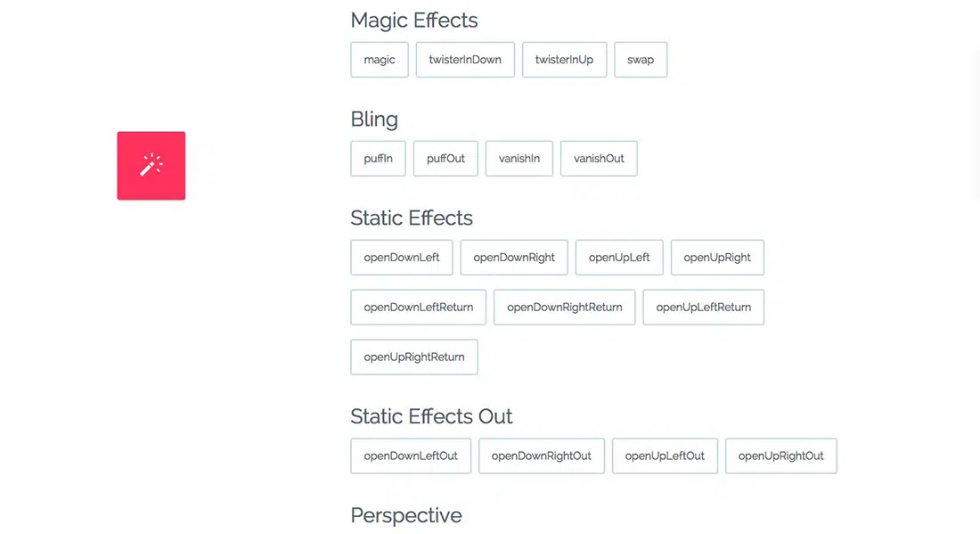
Task: Click the openDownRight button
Action: pyautogui.click(x=514, y=258)
